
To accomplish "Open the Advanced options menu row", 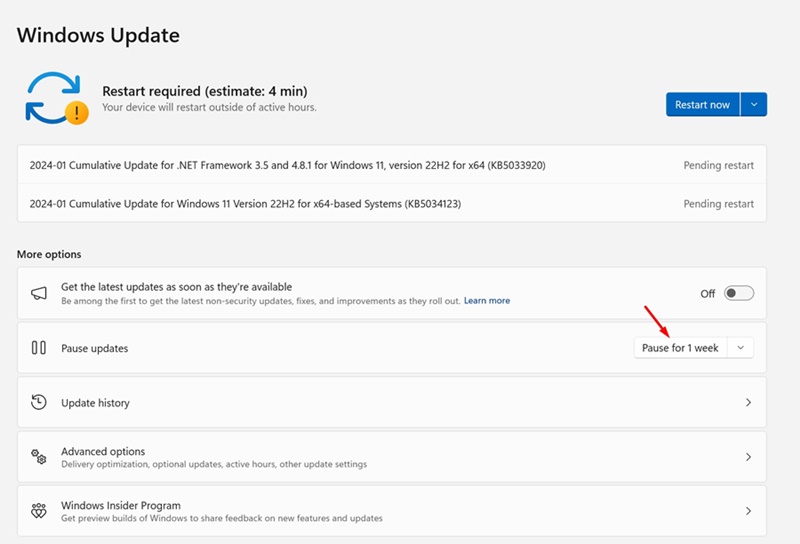I will point(390,457).
